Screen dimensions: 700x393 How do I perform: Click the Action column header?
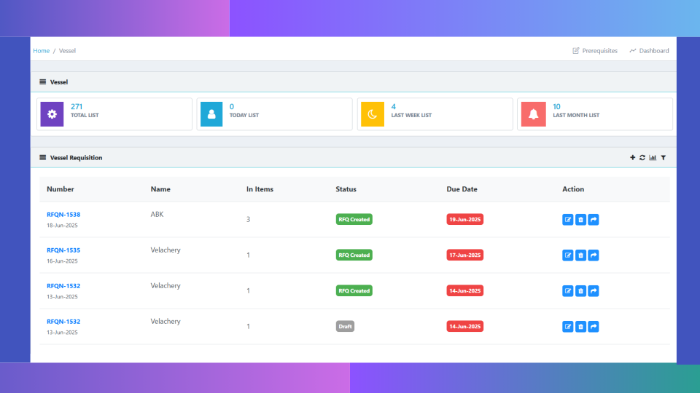click(573, 189)
